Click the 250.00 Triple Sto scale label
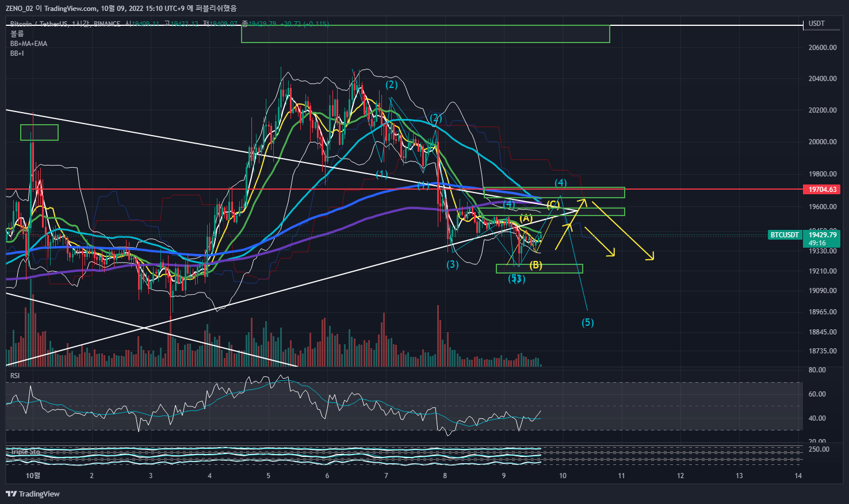 click(819, 449)
